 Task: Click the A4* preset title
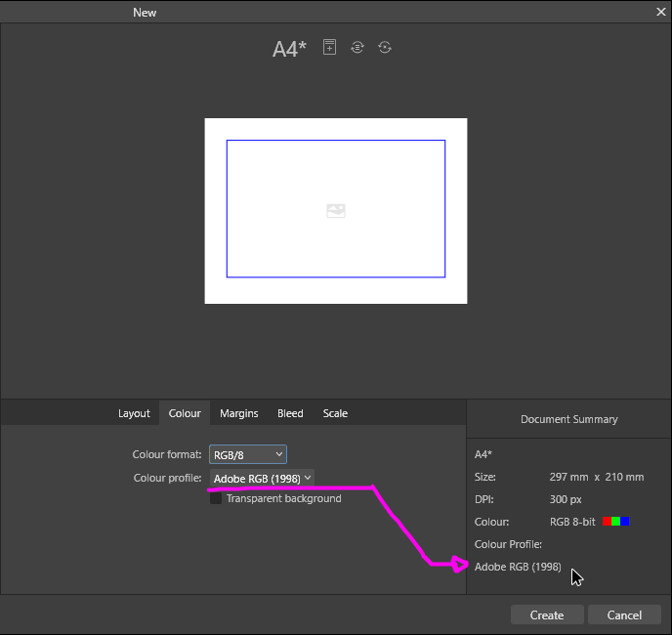(290, 49)
